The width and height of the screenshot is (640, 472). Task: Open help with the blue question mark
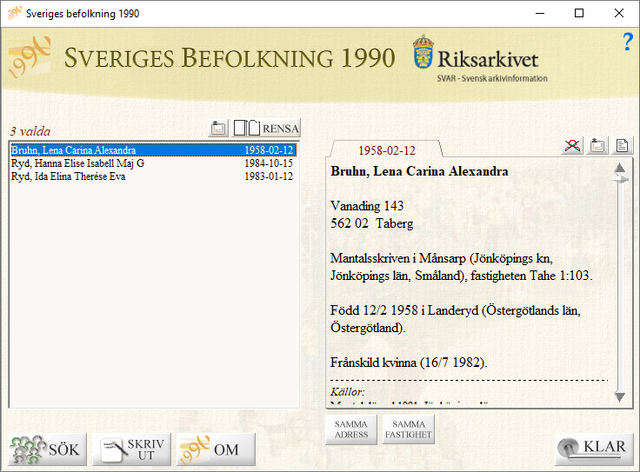point(628,42)
